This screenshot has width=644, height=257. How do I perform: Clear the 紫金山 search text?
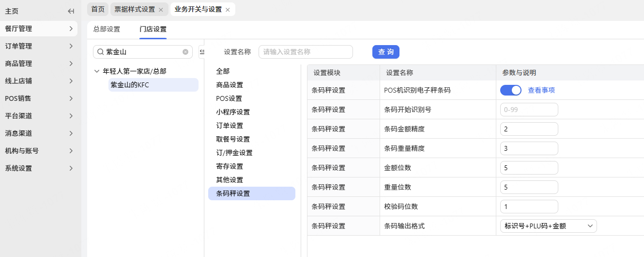pos(185,52)
